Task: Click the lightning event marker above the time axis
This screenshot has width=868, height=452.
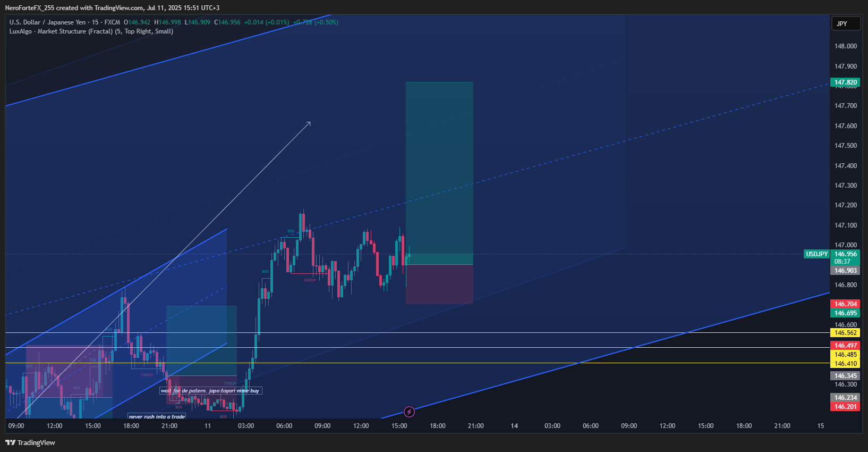Action: (x=409, y=412)
